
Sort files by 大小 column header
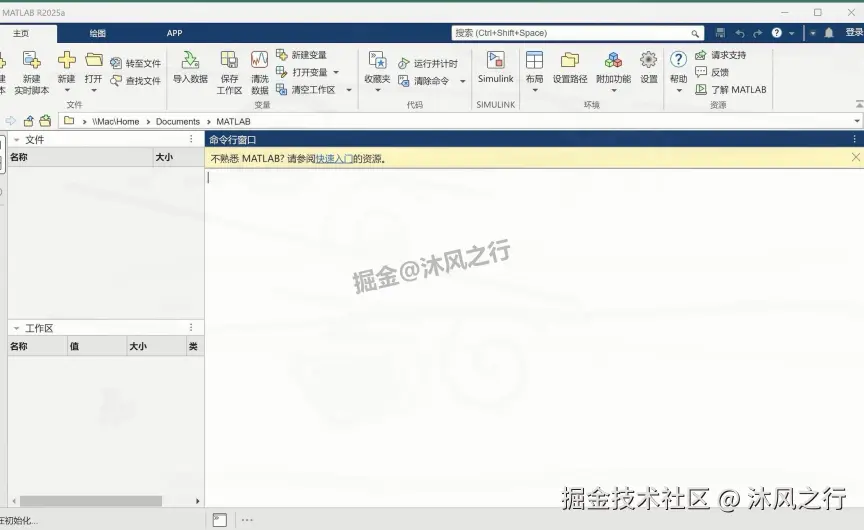(x=178, y=157)
